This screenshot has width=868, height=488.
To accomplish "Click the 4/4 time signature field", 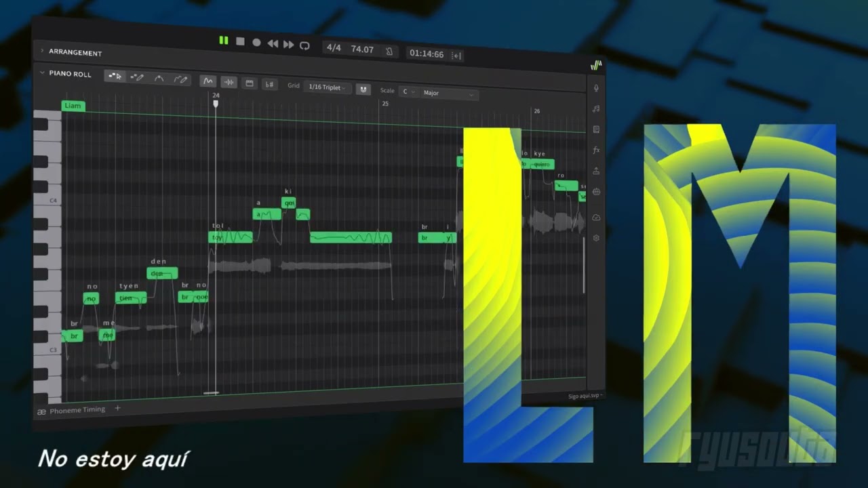I will coord(334,47).
